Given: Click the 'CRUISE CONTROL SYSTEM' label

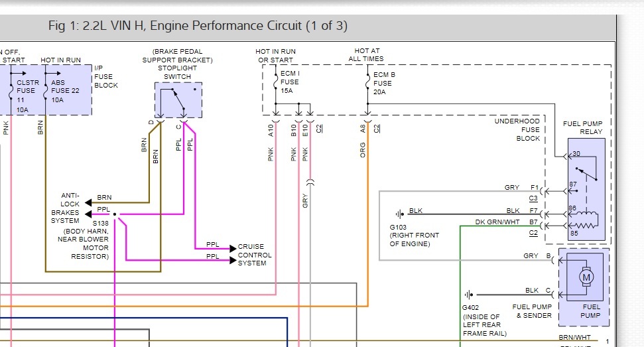Looking at the screenshot, I should (x=255, y=255).
